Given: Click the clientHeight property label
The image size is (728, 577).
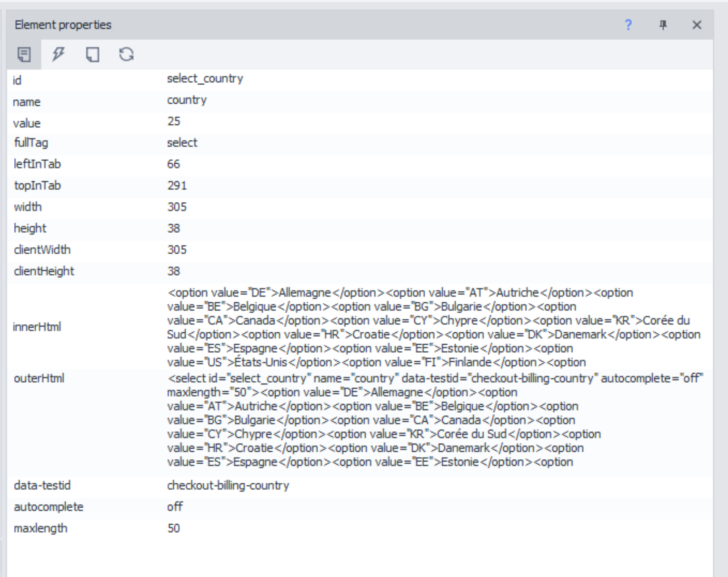Looking at the screenshot, I should click(x=44, y=271).
